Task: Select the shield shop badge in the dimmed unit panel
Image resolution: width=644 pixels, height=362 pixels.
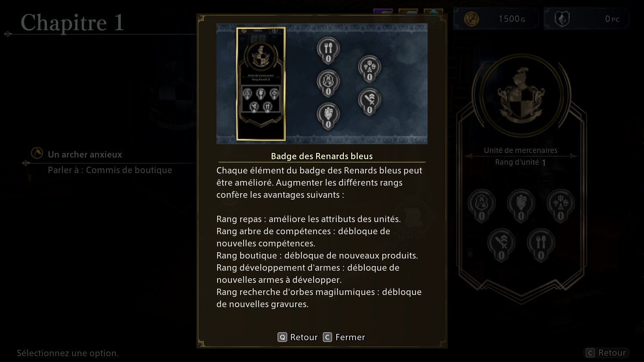Action: pyautogui.click(x=482, y=206)
